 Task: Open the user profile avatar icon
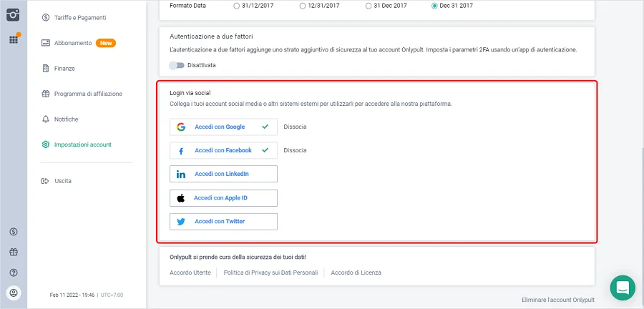click(x=14, y=293)
